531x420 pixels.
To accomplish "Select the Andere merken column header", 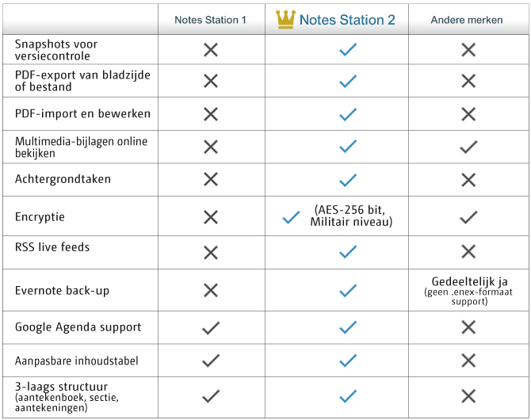I will tap(467, 20).
